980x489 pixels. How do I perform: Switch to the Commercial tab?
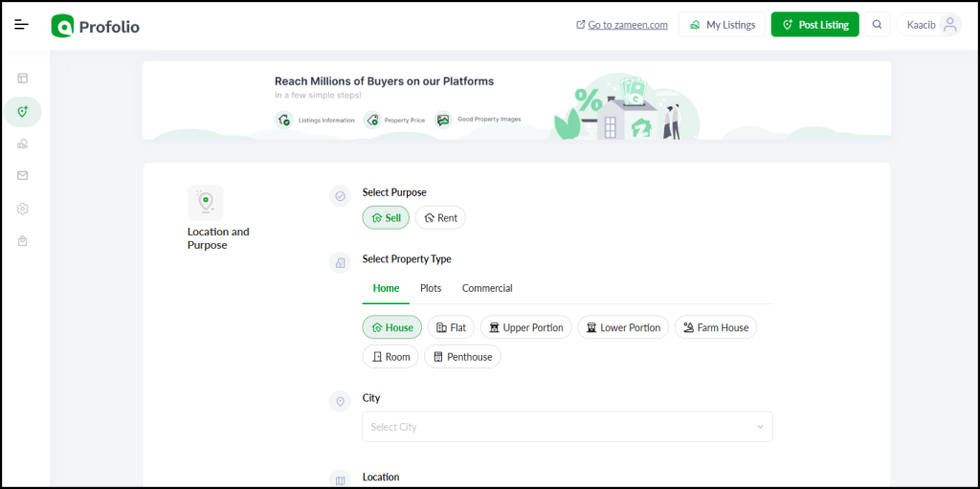pyautogui.click(x=487, y=288)
